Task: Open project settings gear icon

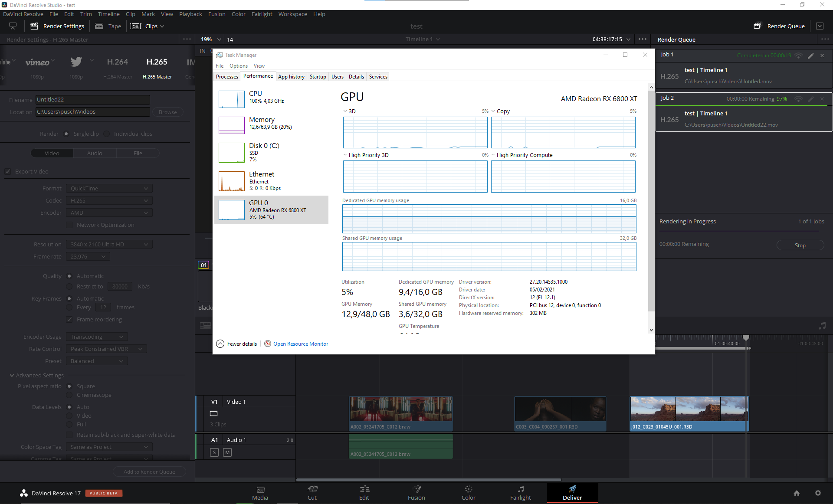Action: pos(818,493)
